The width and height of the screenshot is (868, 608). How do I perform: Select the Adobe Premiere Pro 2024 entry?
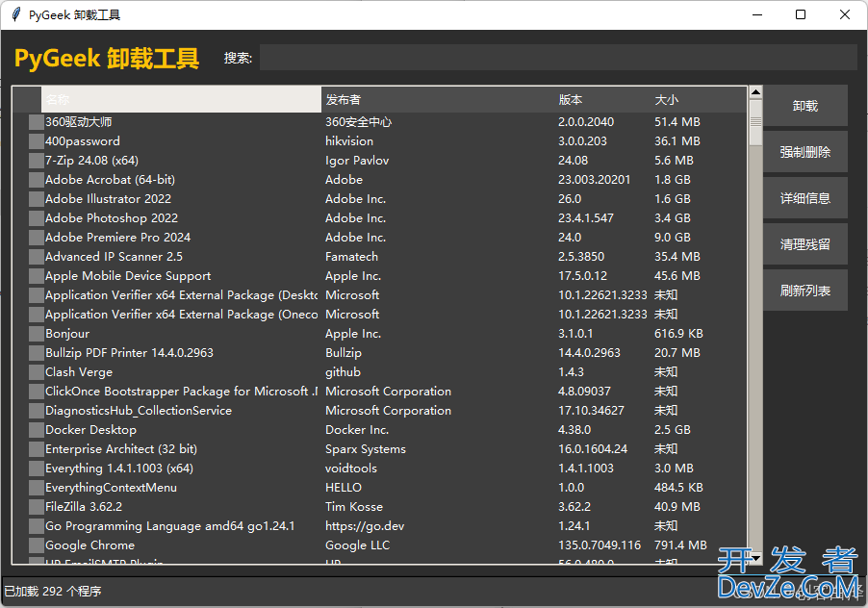click(x=118, y=238)
